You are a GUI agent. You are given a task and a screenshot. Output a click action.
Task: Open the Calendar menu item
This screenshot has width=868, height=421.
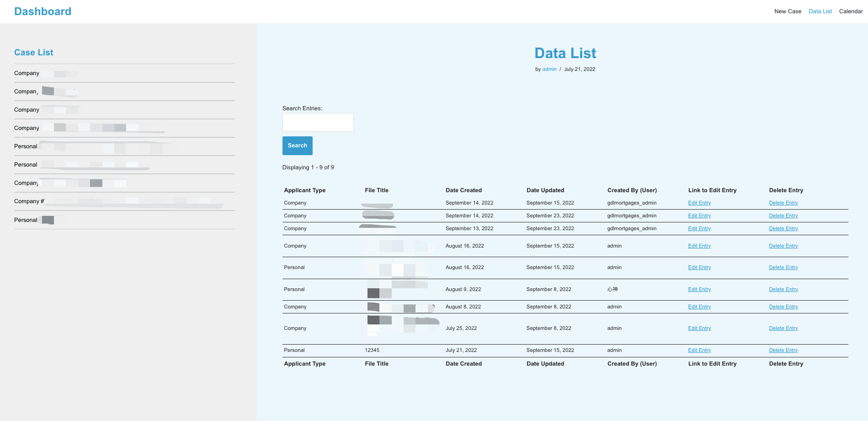click(x=851, y=11)
